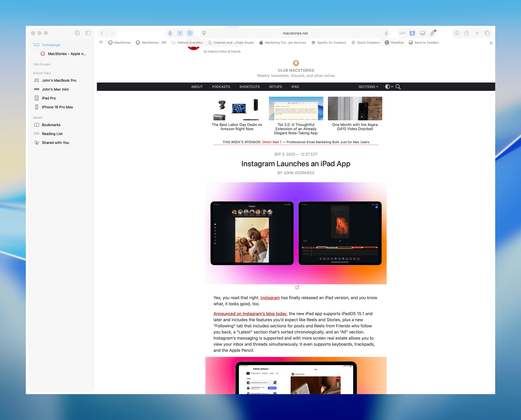The height and width of the screenshot is (420, 521).
Task: Toggle the Safari sidebar visibility
Action: pyautogui.click(x=88, y=33)
